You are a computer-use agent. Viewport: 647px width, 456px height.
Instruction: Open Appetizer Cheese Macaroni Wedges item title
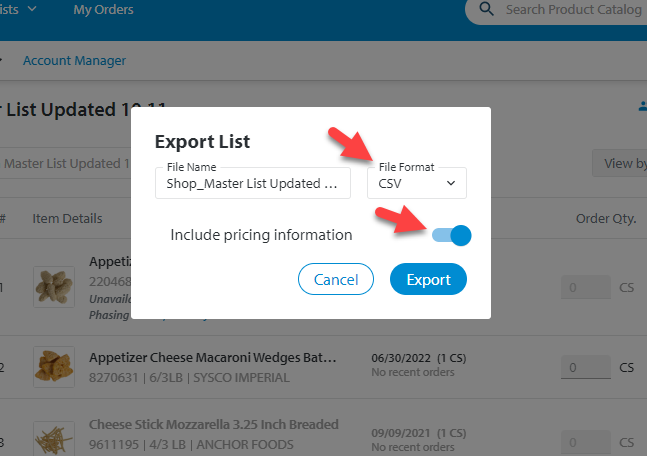(x=213, y=357)
